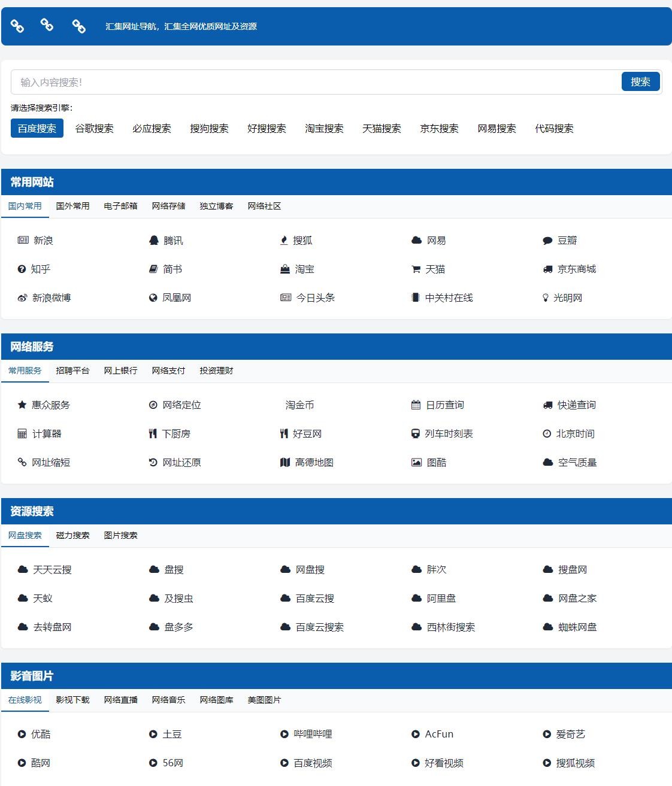Image resolution: width=672 pixels, height=786 pixels.
Task: Click the map icon beside 高德地图
Action: coord(285,462)
